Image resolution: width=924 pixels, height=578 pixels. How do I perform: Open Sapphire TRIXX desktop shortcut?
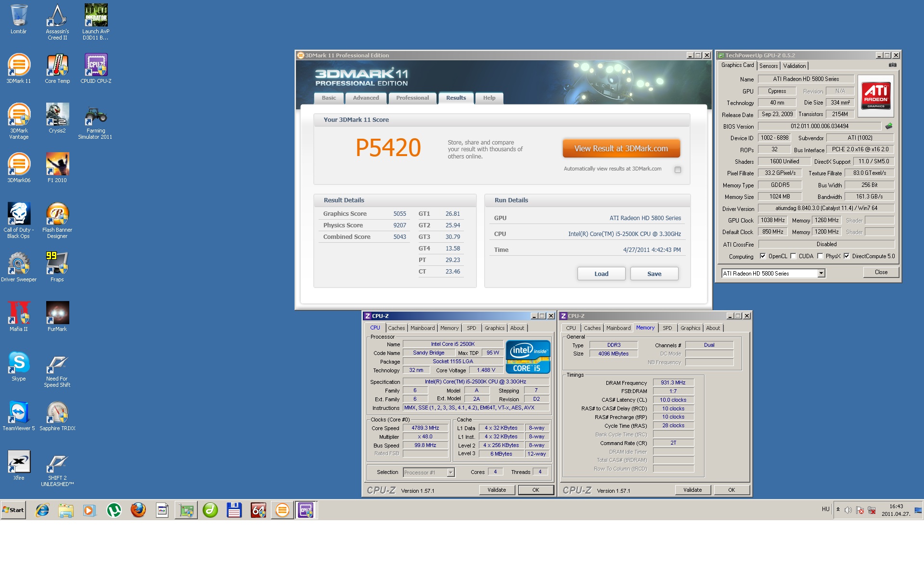point(57,416)
